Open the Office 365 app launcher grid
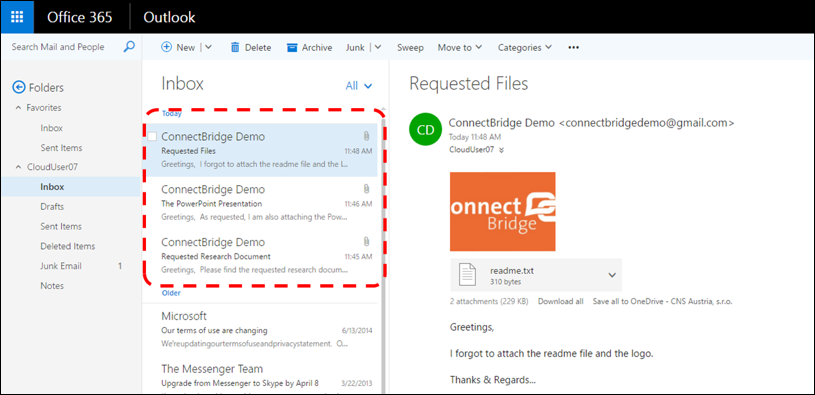 (x=17, y=17)
